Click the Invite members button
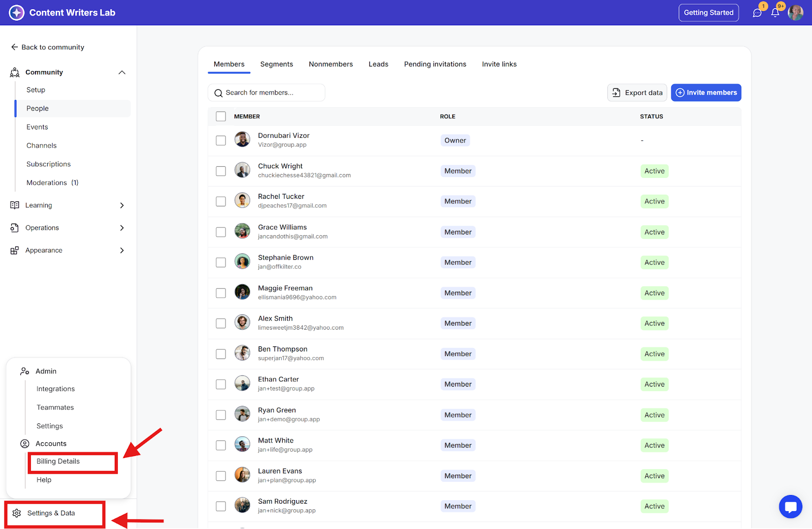 pos(706,93)
